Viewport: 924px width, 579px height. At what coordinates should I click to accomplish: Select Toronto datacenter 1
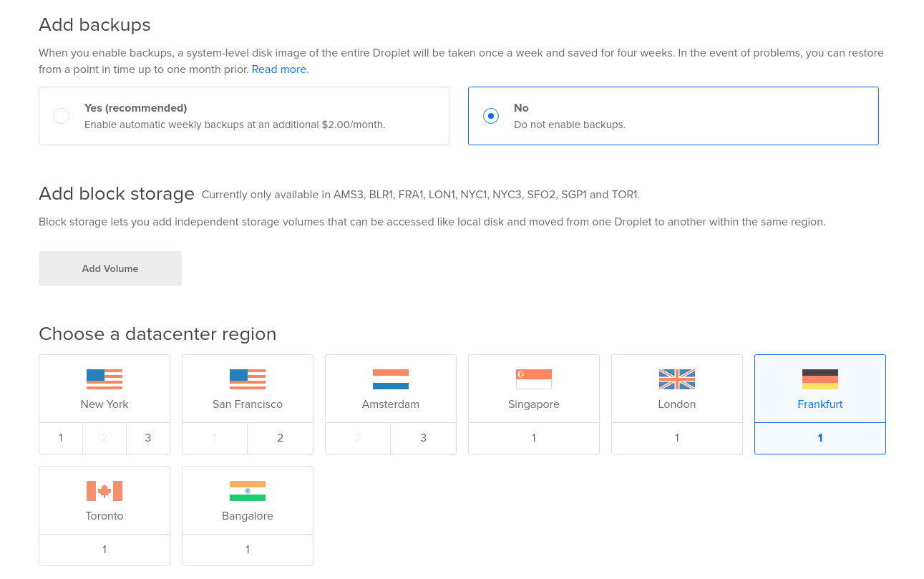[104, 550]
